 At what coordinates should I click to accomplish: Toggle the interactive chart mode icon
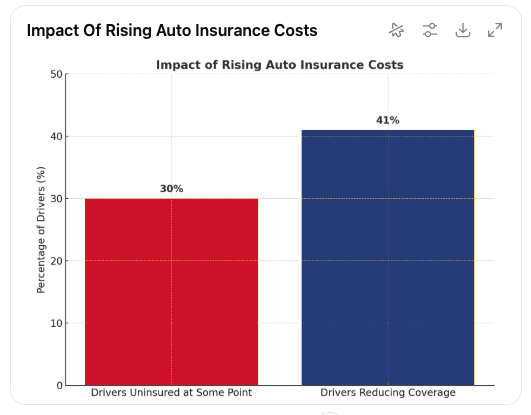point(397,30)
